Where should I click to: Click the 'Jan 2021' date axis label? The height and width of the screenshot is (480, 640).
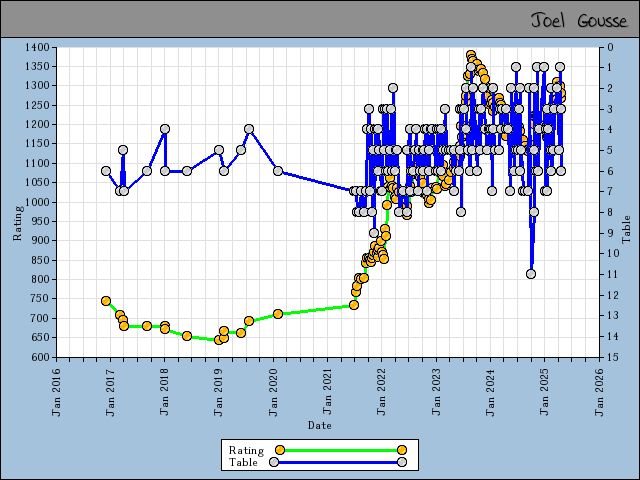coord(327,392)
